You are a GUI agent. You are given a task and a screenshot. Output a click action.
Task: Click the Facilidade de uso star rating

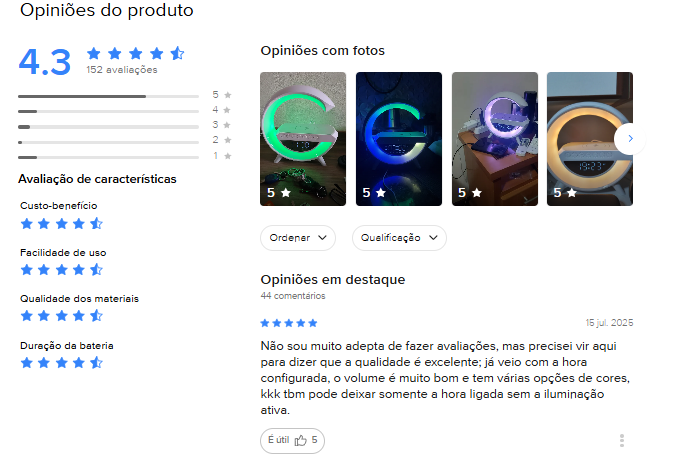[x=61, y=270]
